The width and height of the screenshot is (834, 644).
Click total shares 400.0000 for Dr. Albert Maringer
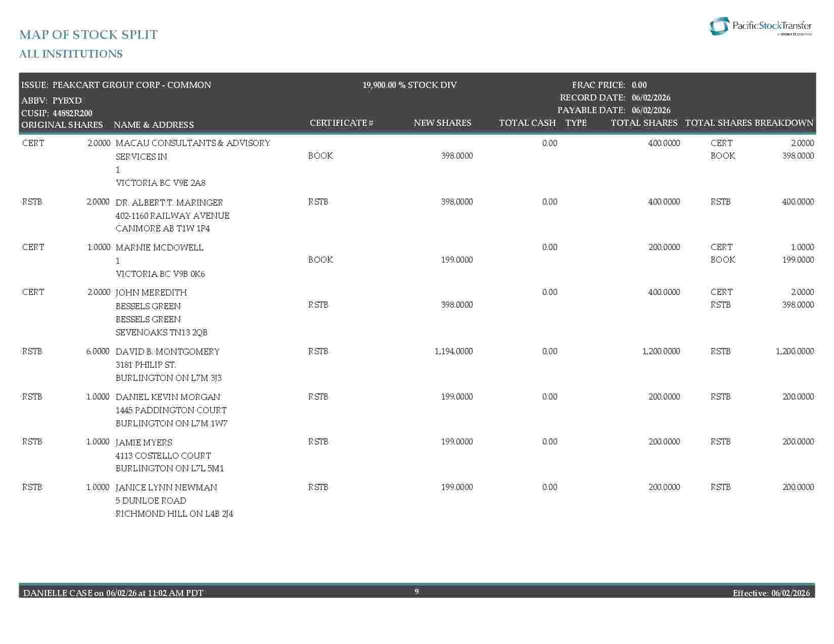coord(664,202)
